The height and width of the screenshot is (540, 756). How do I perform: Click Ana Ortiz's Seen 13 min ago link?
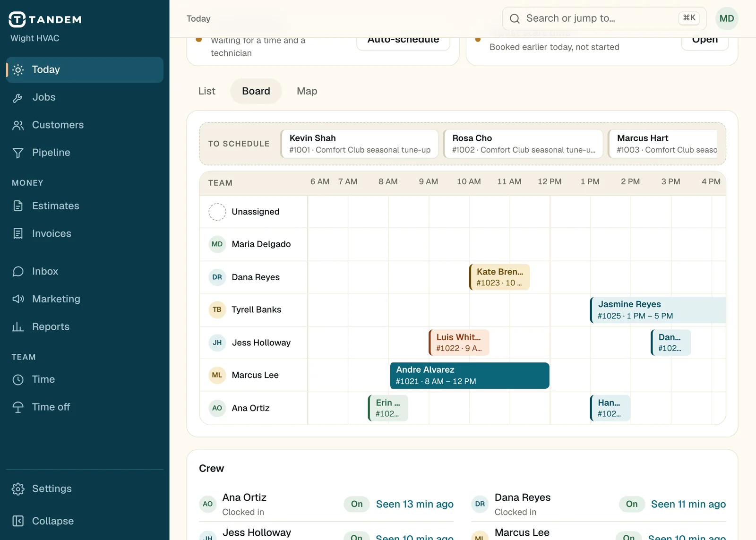(x=415, y=504)
